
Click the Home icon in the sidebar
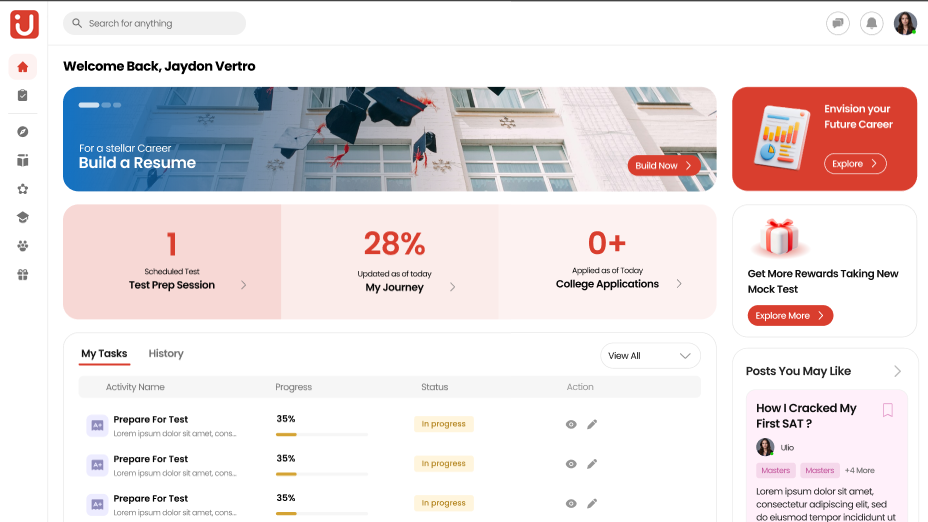pyautogui.click(x=23, y=67)
